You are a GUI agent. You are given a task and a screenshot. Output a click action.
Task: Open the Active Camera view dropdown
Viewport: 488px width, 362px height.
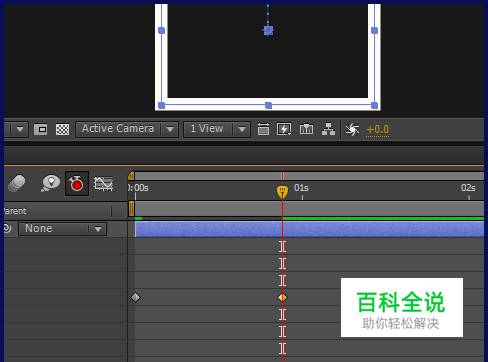coord(127,129)
